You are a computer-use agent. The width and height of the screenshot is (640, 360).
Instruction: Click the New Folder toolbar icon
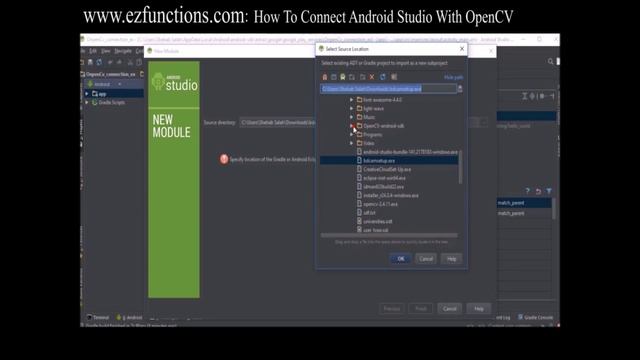point(362,77)
